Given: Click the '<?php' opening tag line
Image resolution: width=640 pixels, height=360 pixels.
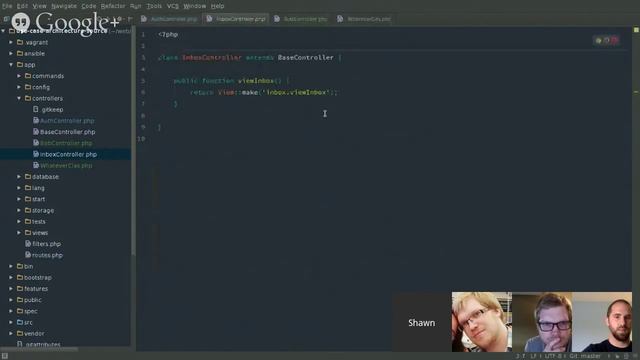Looking at the screenshot, I should (x=168, y=35).
